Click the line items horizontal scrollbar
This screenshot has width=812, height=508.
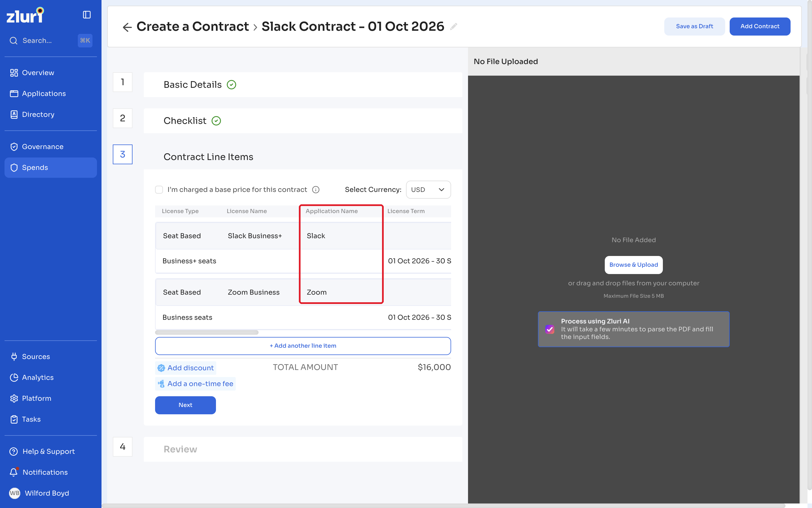click(x=207, y=333)
